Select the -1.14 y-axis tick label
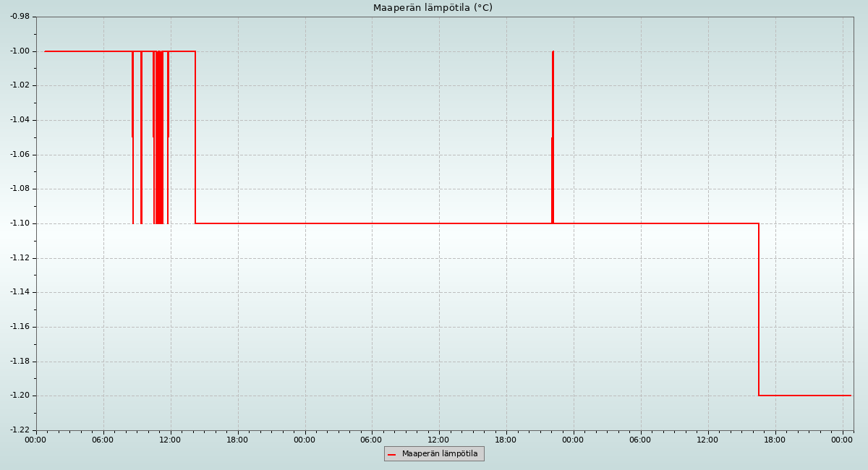Screen dimensions: 868x470 pyautogui.click(x=20, y=292)
